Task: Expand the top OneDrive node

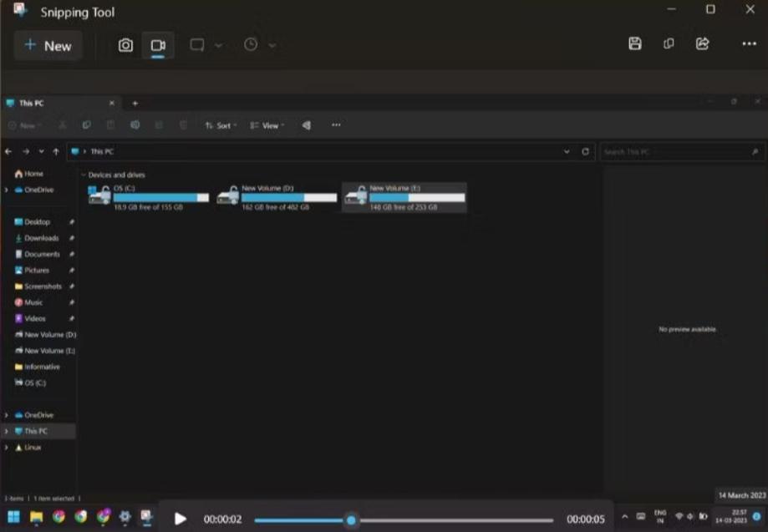Action: coord(7,190)
